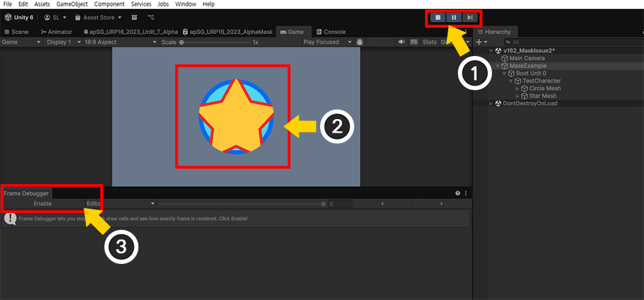Open the Play Focused dropdown
This screenshot has height=300, width=644.
tap(328, 42)
